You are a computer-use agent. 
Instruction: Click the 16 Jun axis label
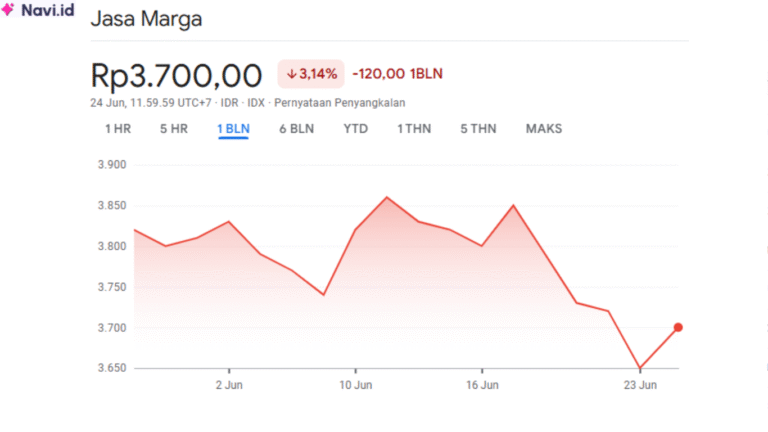[x=482, y=385]
